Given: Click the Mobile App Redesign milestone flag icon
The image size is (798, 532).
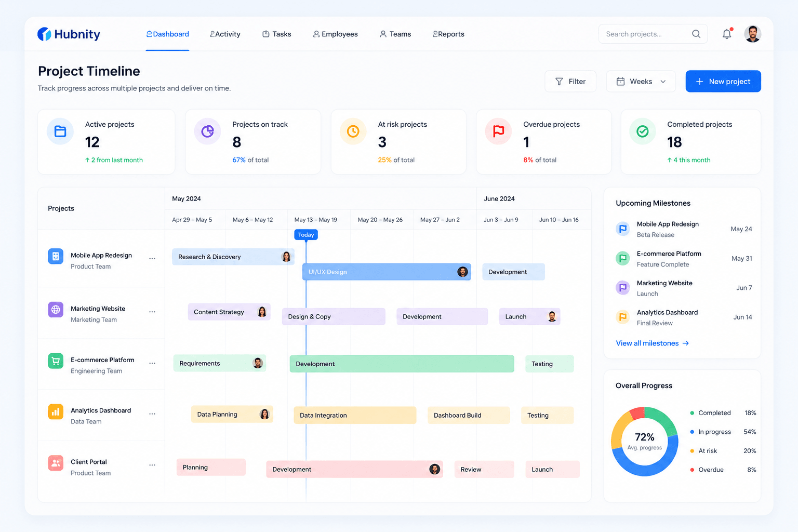Looking at the screenshot, I should point(622,229).
